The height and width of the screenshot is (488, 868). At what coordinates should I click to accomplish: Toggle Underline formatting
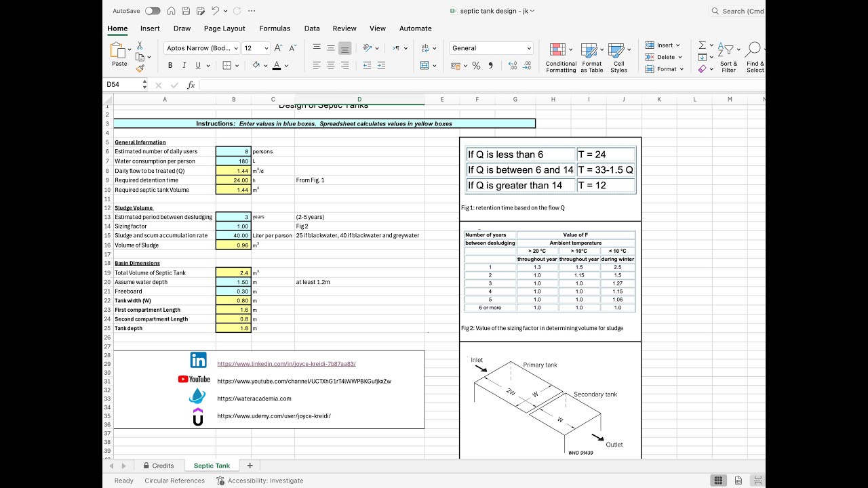(198, 66)
